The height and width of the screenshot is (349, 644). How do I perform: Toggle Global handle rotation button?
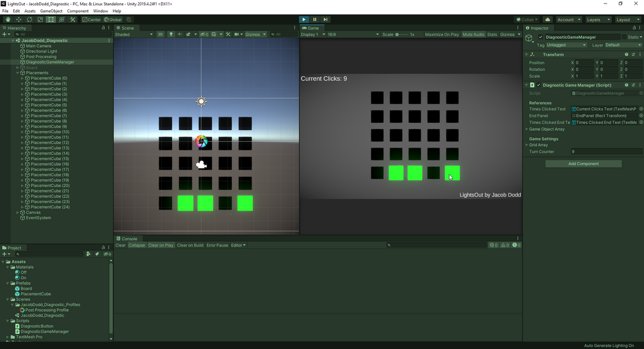click(x=112, y=19)
